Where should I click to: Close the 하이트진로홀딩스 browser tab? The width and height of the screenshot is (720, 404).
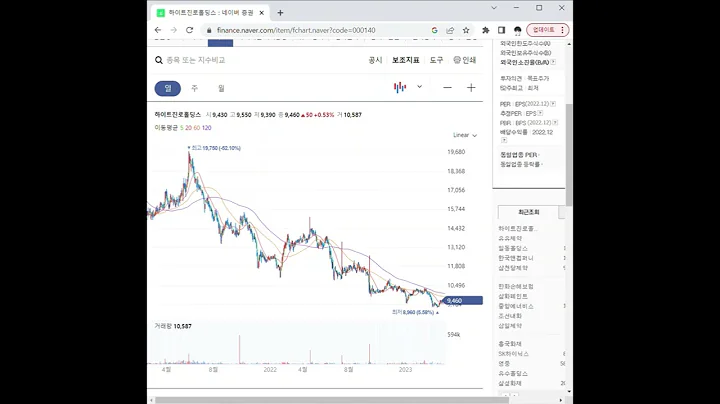[262, 13]
